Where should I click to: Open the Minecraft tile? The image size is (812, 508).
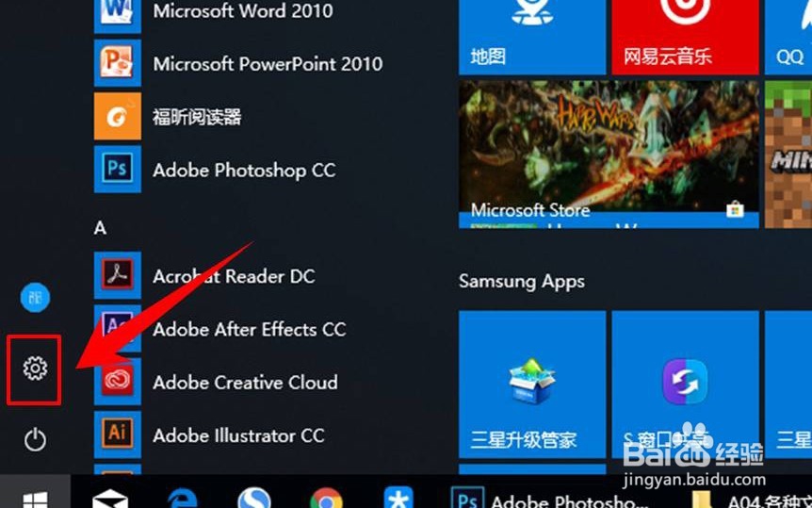[x=788, y=154]
